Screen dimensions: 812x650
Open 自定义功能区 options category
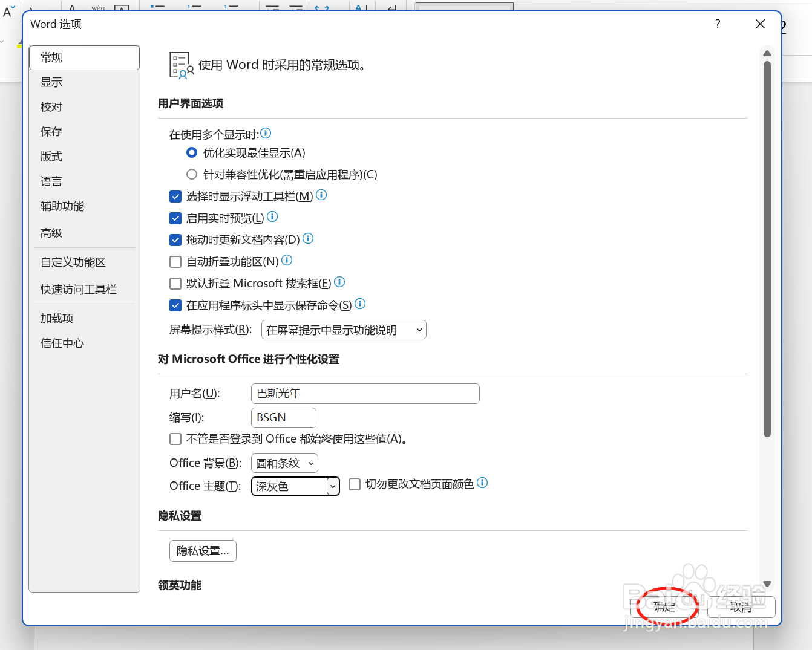(x=84, y=262)
